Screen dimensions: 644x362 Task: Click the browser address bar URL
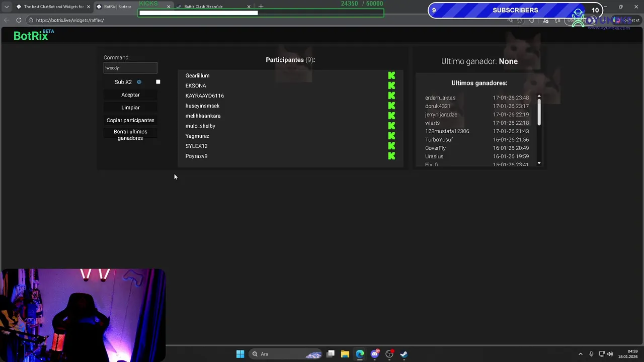point(70,20)
